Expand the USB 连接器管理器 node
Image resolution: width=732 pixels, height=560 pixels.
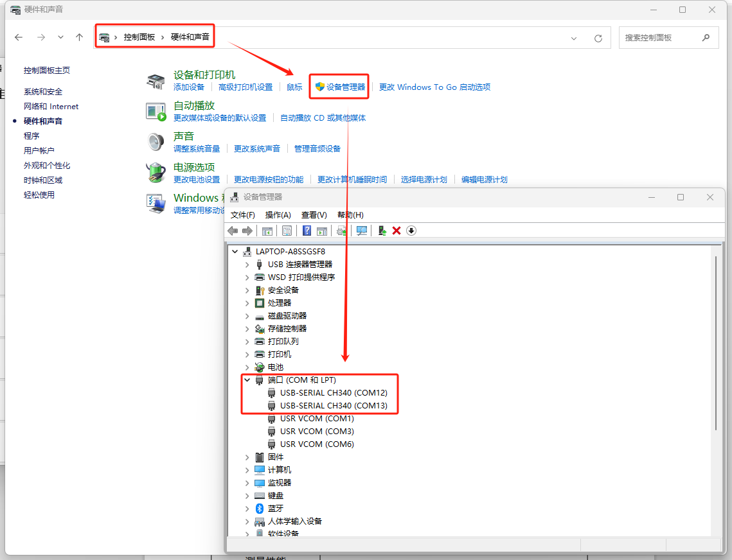click(247, 265)
